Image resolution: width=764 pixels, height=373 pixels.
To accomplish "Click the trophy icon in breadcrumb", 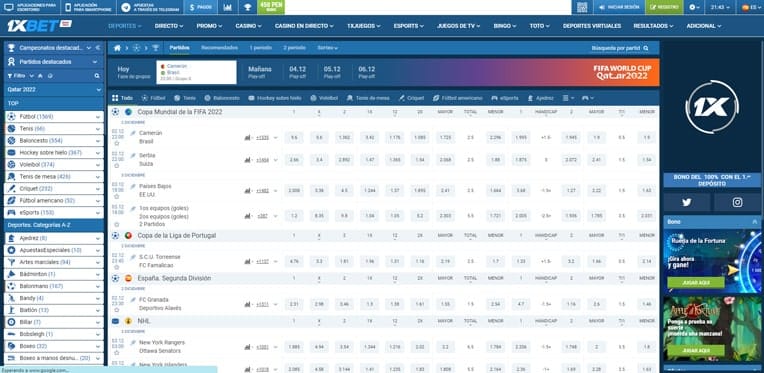I will tap(155, 48).
